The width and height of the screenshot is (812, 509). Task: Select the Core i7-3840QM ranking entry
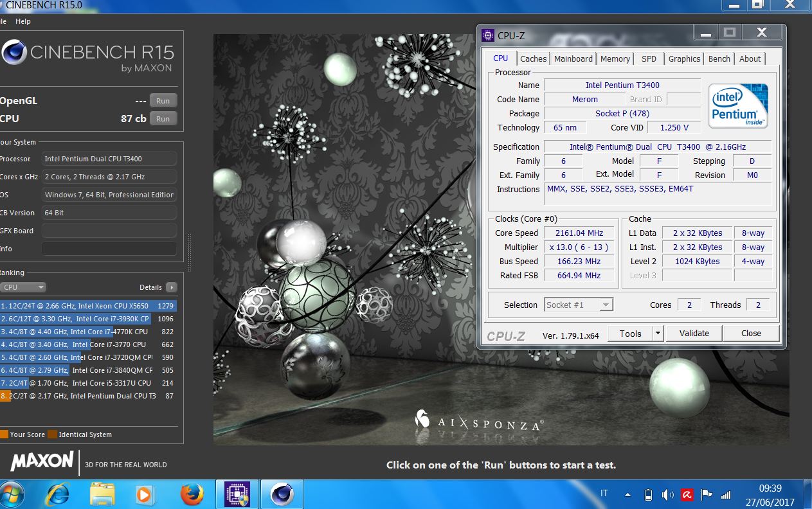click(88, 370)
